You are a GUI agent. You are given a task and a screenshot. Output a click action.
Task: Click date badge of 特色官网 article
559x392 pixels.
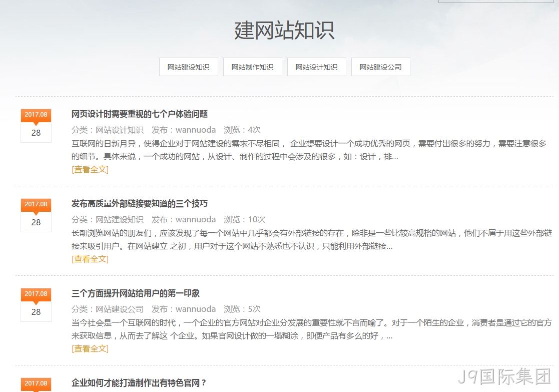pos(36,384)
